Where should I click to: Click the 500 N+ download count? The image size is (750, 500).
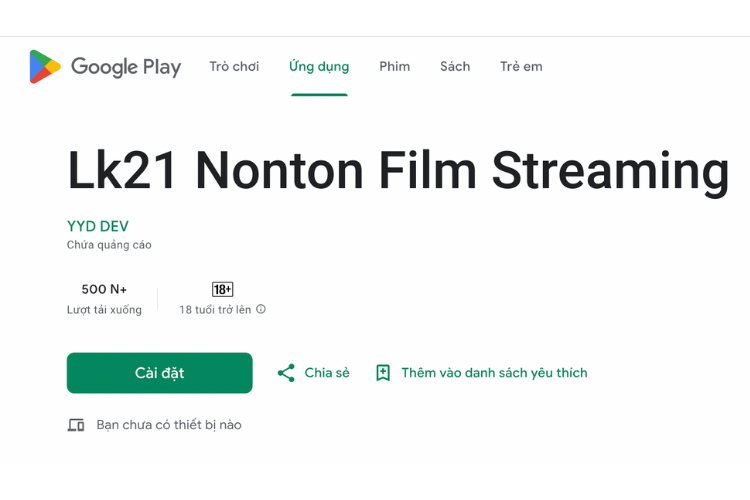click(x=104, y=289)
